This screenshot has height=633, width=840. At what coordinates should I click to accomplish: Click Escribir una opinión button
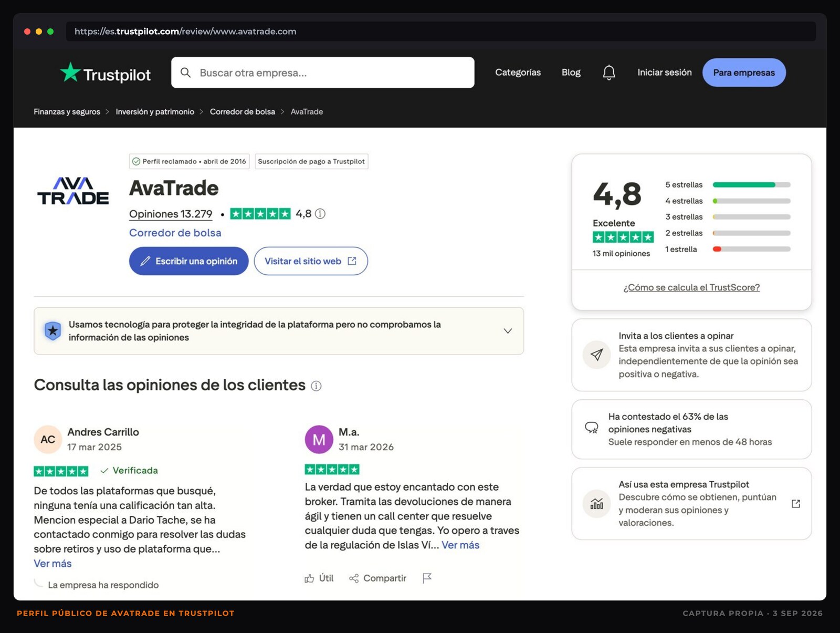point(188,261)
